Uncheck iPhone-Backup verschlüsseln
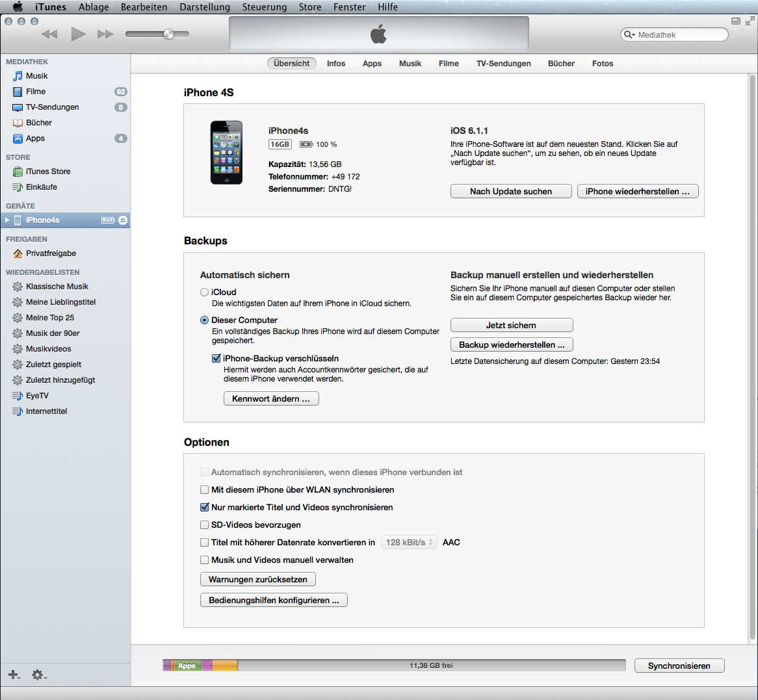The width and height of the screenshot is (758, 700). coord(216,358)
